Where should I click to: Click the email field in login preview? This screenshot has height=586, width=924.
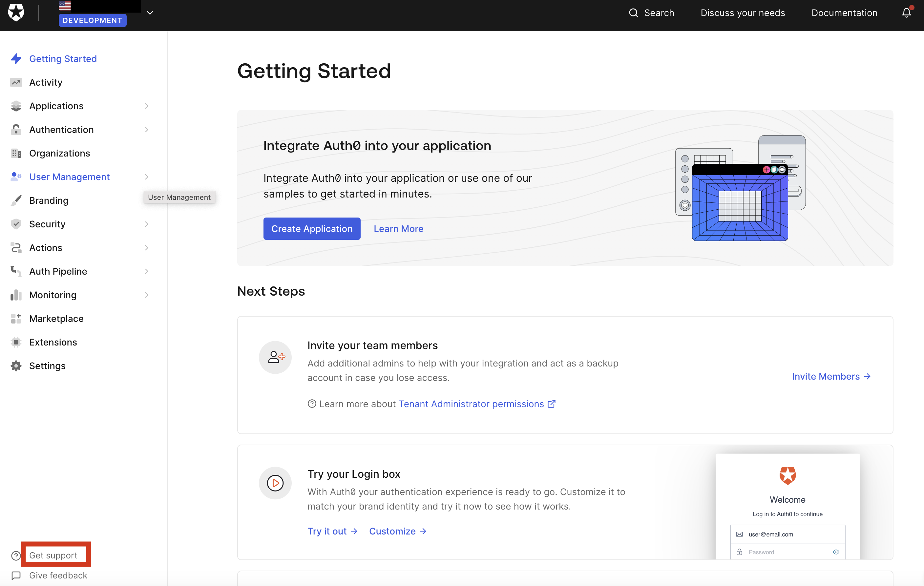(x=788, y=534)
